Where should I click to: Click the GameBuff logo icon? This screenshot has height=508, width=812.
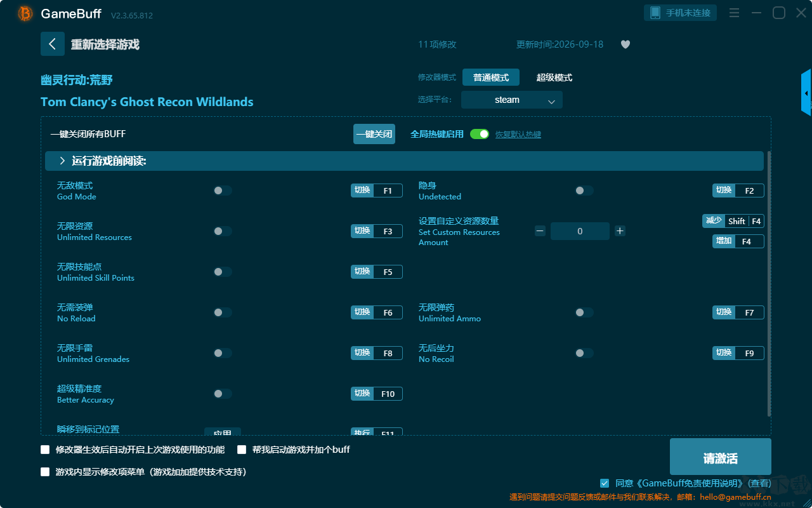(25, 13)
